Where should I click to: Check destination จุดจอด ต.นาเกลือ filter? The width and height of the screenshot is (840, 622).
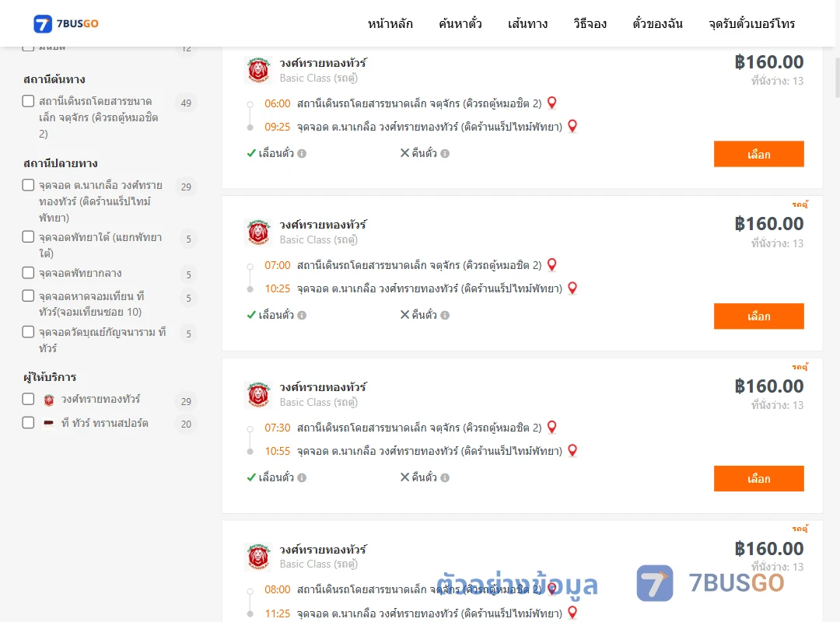coord(29,185)
